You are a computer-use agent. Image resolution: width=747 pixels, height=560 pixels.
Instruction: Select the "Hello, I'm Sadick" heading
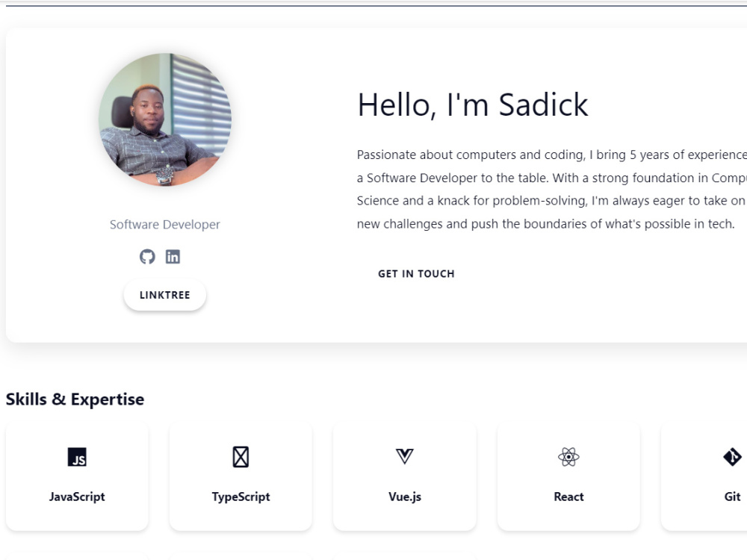click(x=473, y=105)
